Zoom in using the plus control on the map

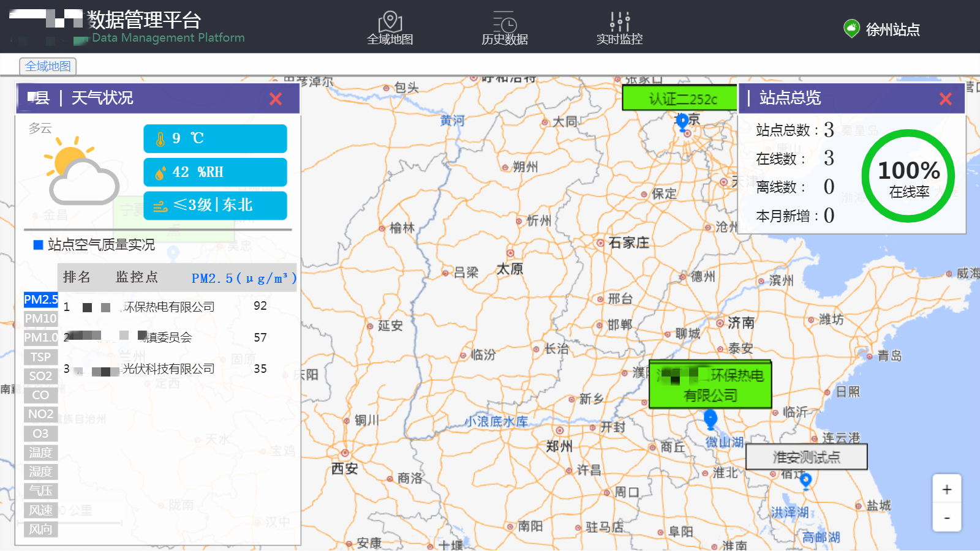(947, 489)
